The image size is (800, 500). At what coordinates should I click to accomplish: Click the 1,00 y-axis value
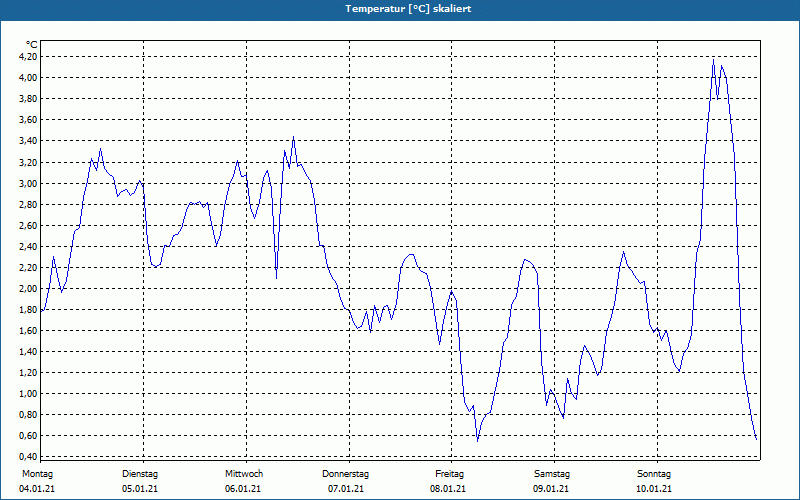28,393
